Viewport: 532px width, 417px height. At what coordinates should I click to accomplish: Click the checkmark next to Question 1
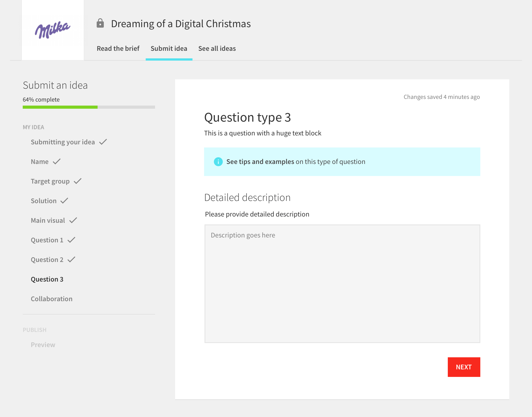[72, 240]
